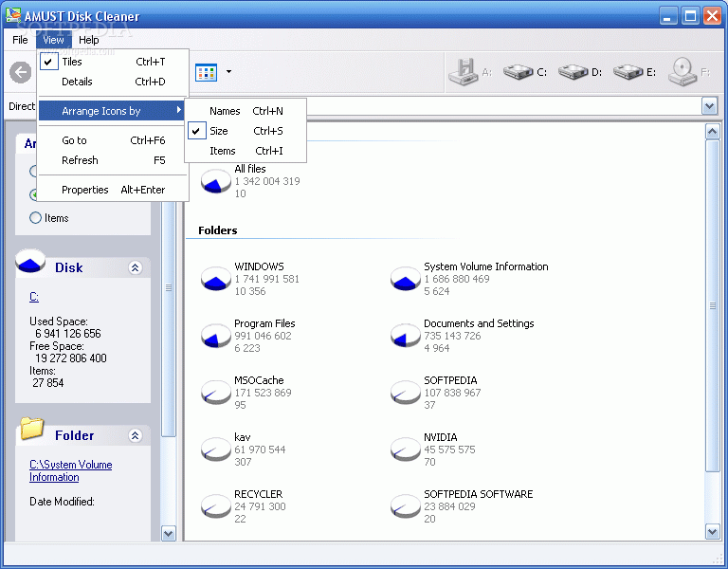Click the SOFTPEDIA folder pie icon

coord(406,393)
